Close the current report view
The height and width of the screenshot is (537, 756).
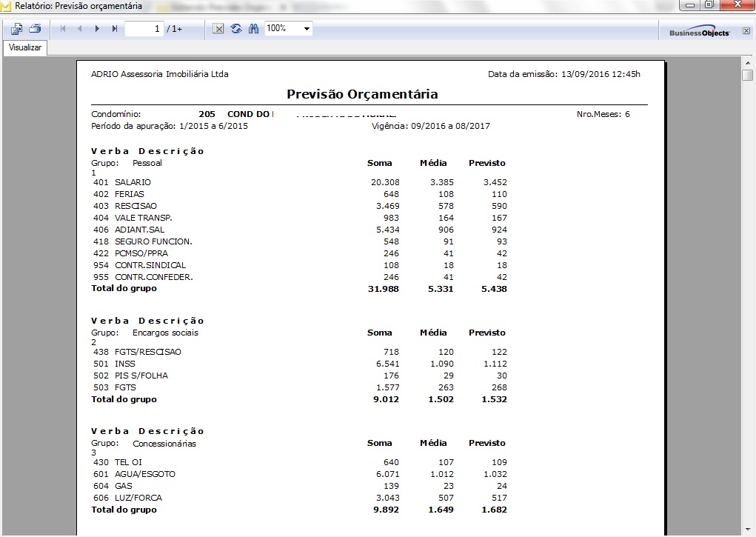218,29
